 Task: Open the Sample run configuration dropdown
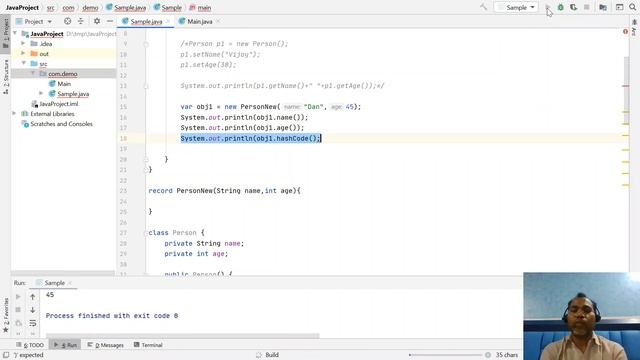516,7
